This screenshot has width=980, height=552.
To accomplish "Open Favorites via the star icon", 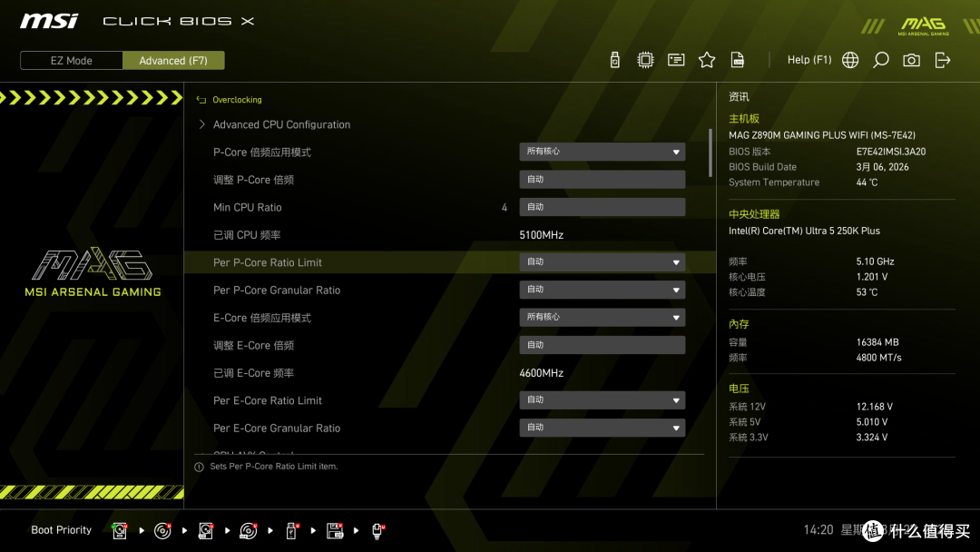I will [707, 60].
